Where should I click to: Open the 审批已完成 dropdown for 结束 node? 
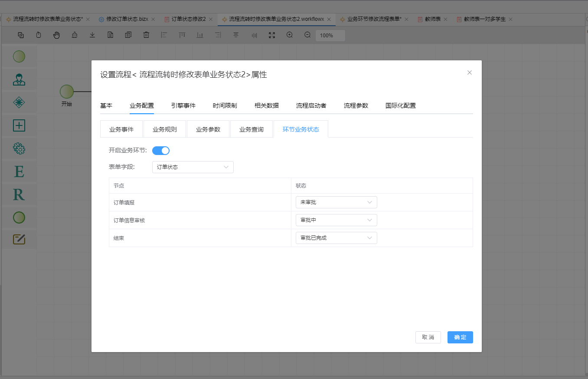(336, 238)
